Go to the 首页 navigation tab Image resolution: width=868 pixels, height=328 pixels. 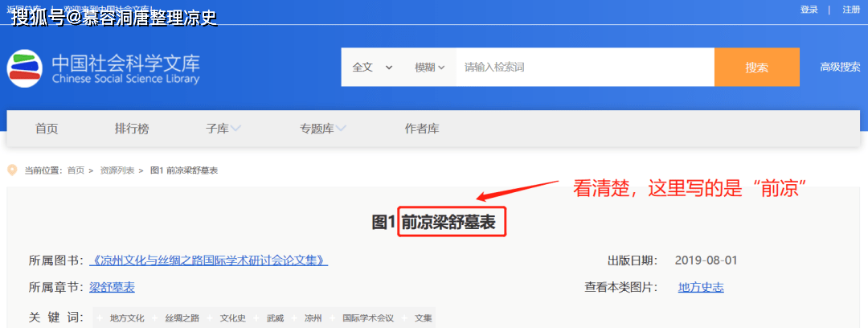point(47,129)
